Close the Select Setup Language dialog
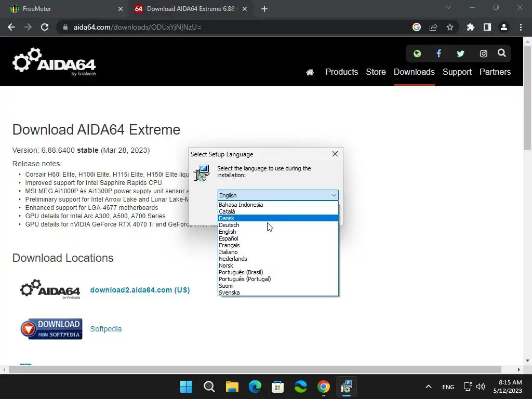Viewport: 532px width, 399px height. tap(335, 154)
